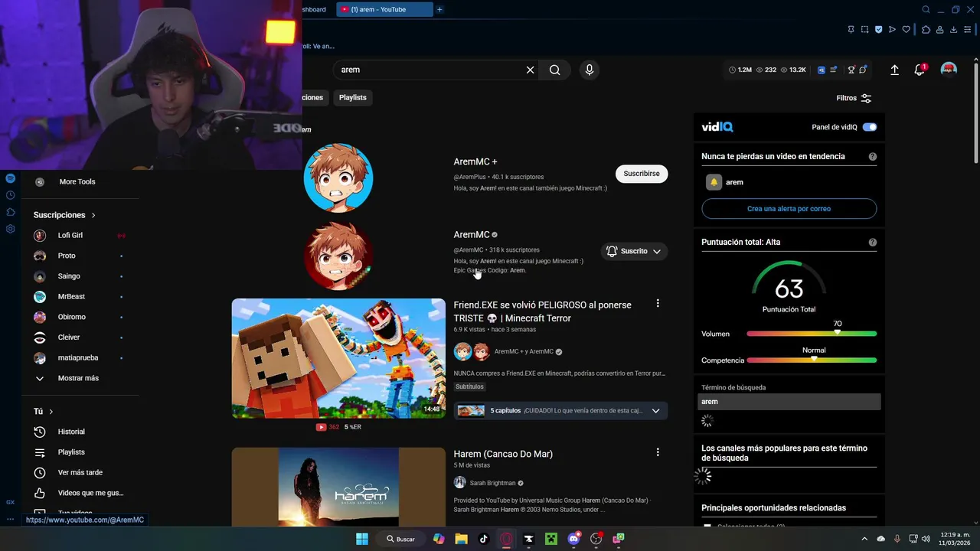Expand the Suscripciones section chevron
Image resolution: width=980 pixels, height=551 pixels.
pos(93,215)
